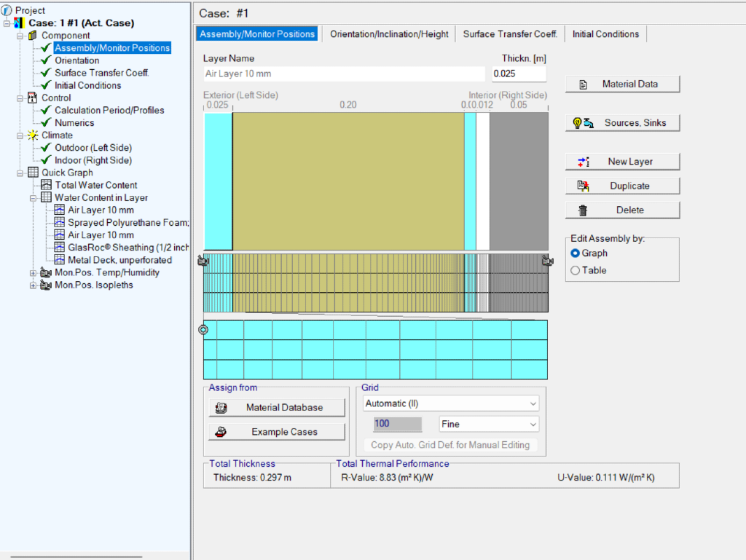Click the Thickn. [m] input field
Image resolution: width=746 pixels, height=560 pixels.
click(x=519, y=74)
